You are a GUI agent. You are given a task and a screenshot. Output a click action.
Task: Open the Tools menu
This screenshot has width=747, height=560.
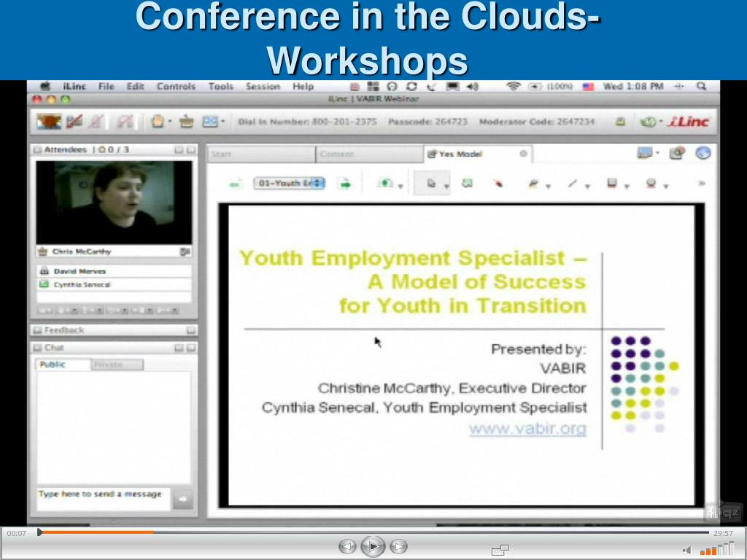coord(220,86)
